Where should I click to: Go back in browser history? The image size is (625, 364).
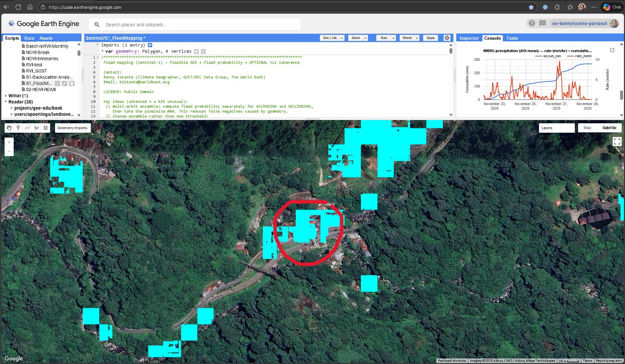tap(6, 7)
